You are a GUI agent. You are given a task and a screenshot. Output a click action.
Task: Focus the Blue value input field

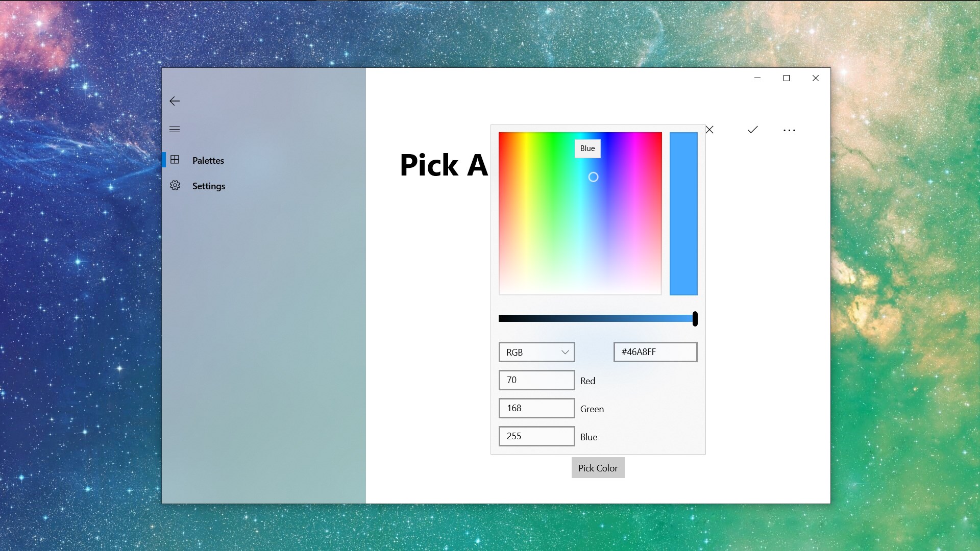pyautogui.click(x=536, y=436)
